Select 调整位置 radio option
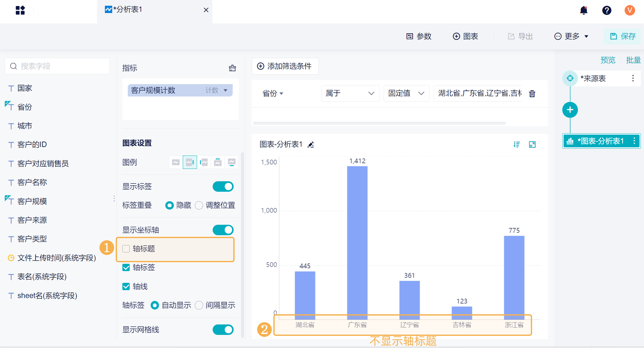 [199, 205]
